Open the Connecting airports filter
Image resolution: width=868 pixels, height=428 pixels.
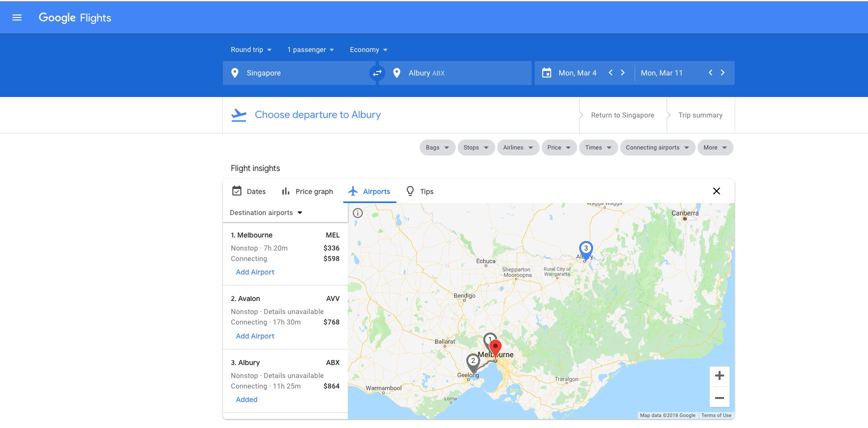point(658,147)
